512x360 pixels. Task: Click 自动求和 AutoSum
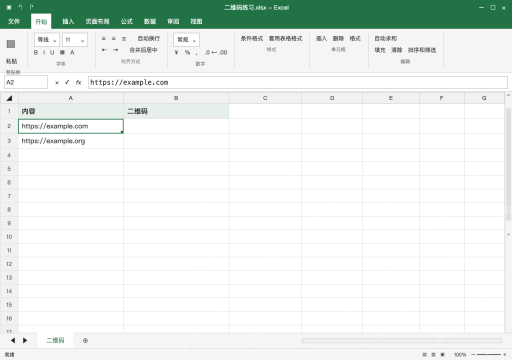(386, 39)
